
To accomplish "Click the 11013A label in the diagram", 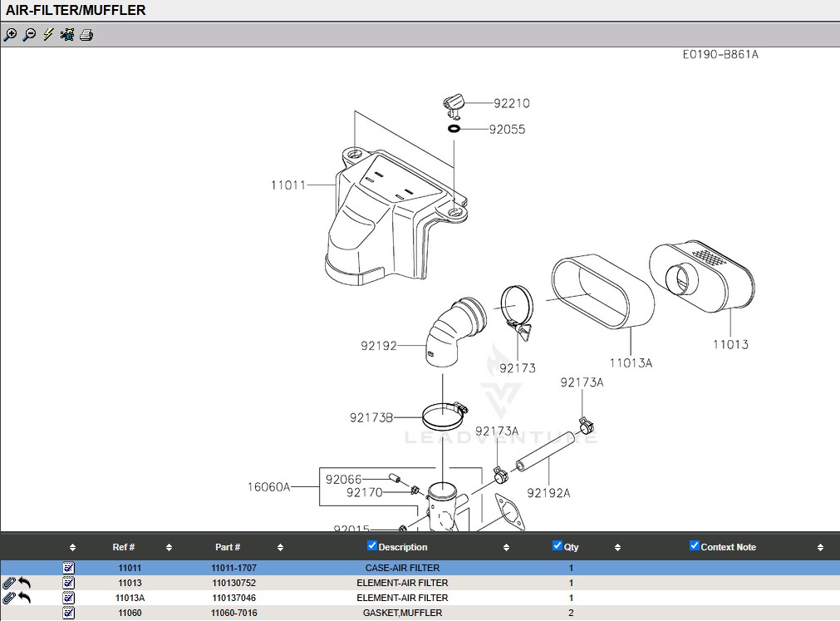I will 631,362.
